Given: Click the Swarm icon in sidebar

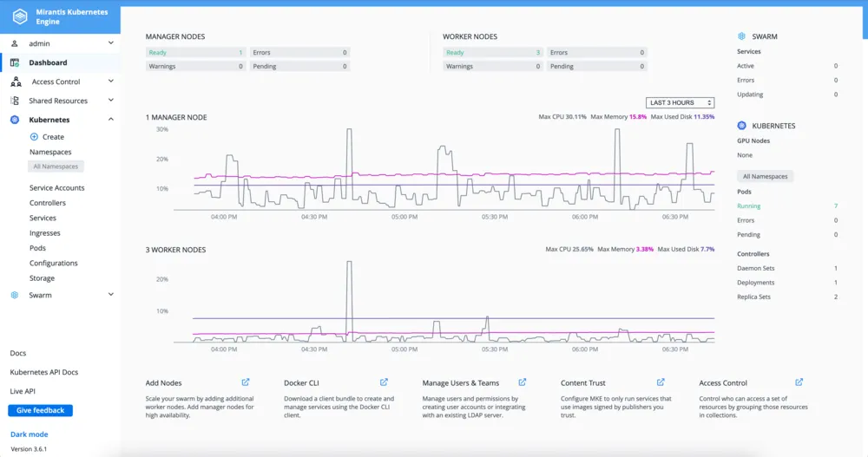Looking at the screenshot, I should click(15, 295).
